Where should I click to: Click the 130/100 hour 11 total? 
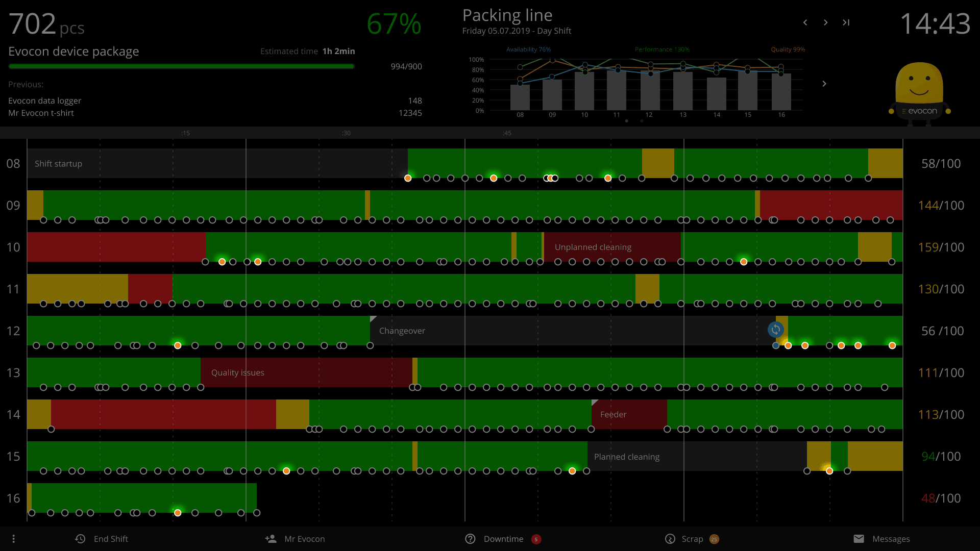coord(941,289)
